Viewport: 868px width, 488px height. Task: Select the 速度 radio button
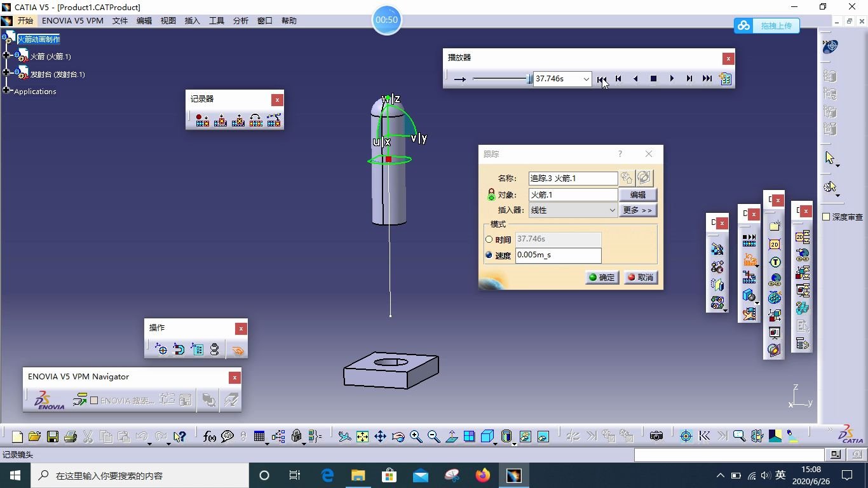(x=489, y=255)
